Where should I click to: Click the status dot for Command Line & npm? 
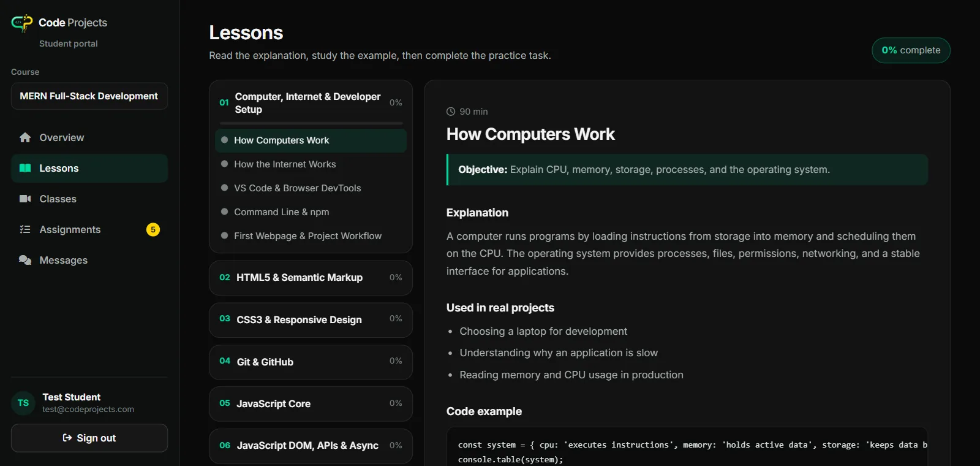point(224,212)
